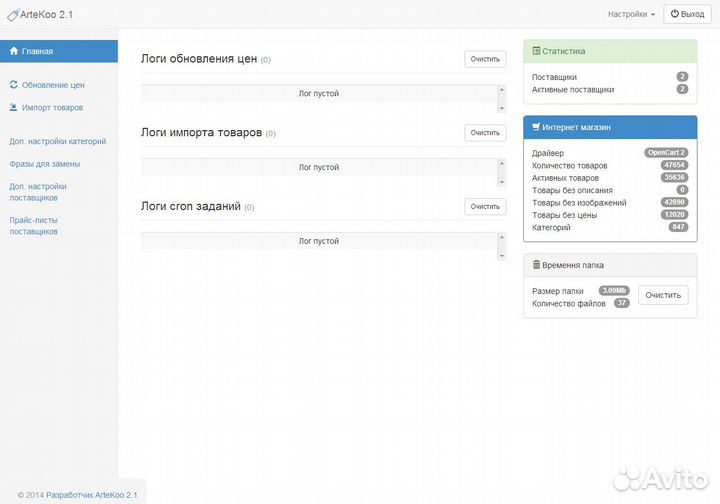Open the Настройки dropdown menu
720x504 pixels.
tap(631, 14)
